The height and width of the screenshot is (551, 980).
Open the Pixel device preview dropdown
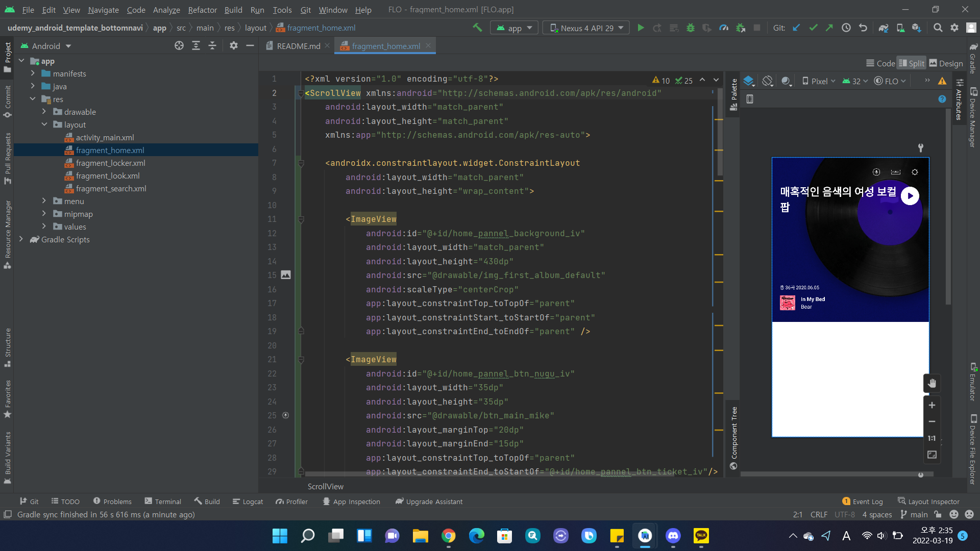(x=819, y=81)
